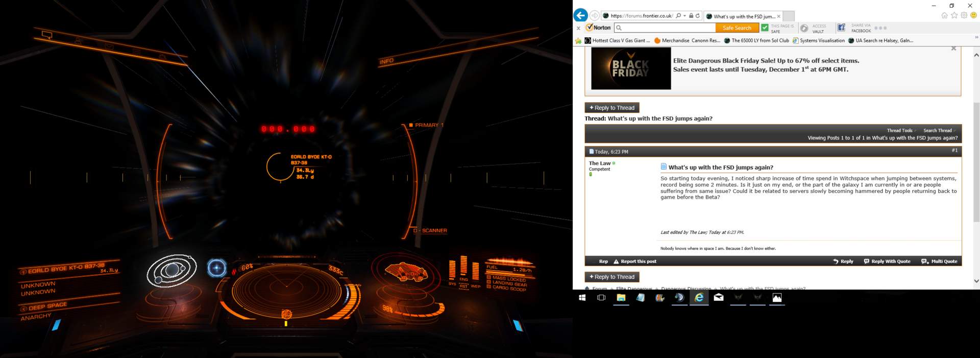Close the Norton toolbar with its X
980x358 pixels.
coord(578,28)
